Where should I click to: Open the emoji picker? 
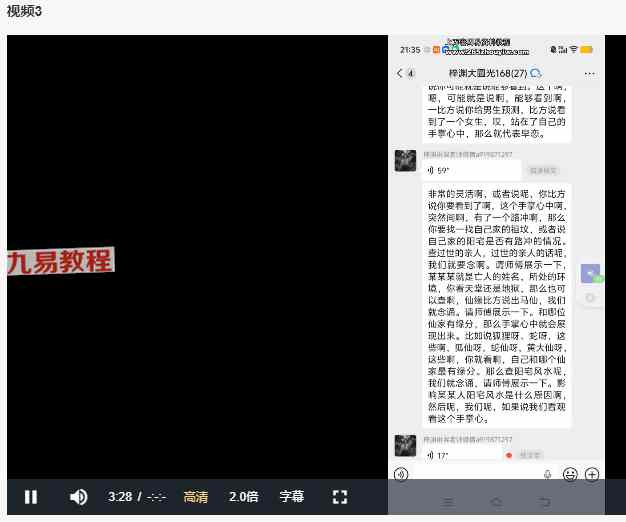point(570,474)
